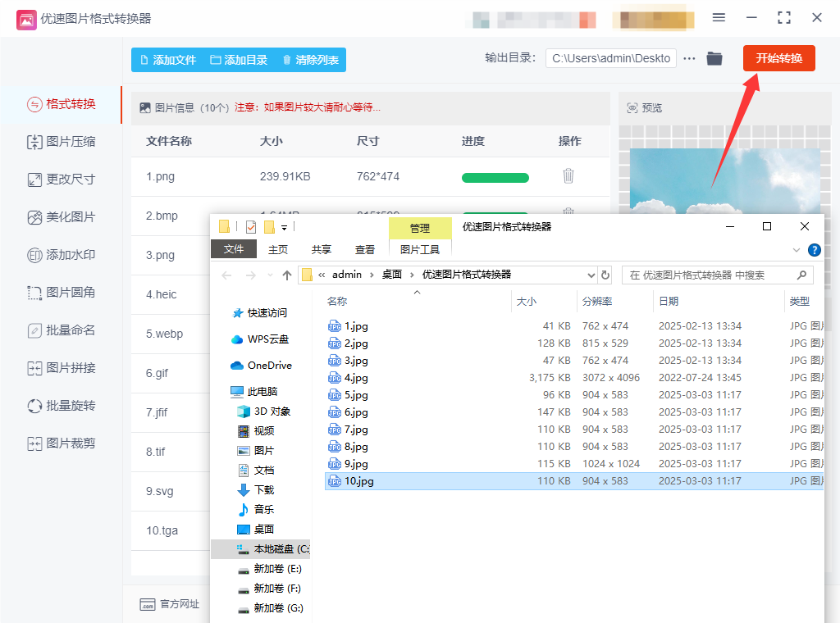840x623 pixels.
Task: Go up one folder level in Explorer
Action: pyautogui.click(x=287, y=275)
